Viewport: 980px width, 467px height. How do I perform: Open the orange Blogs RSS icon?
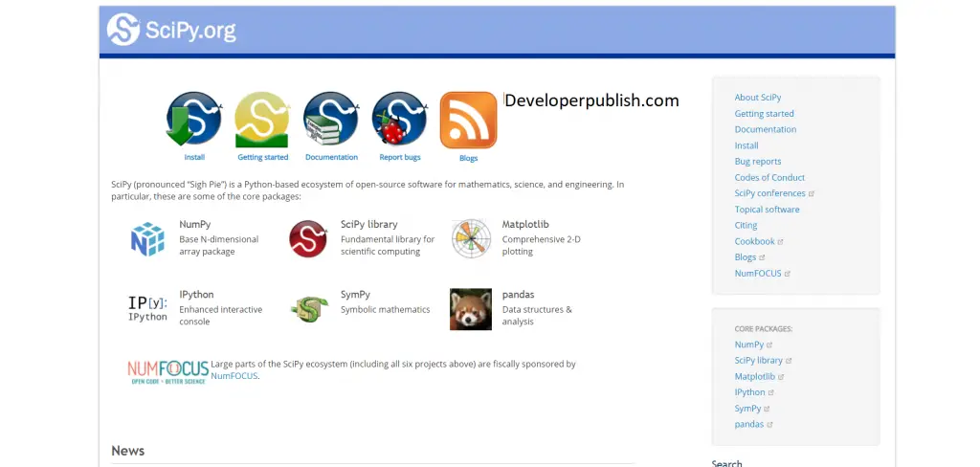(468, 120)
